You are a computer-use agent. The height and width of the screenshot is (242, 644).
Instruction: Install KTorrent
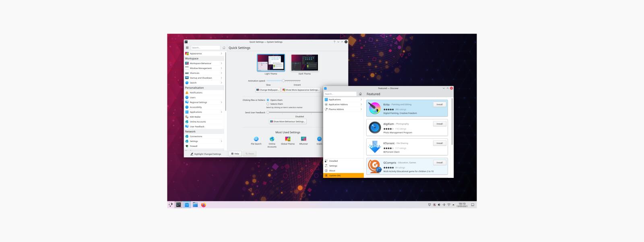click(x=440, y=143)
